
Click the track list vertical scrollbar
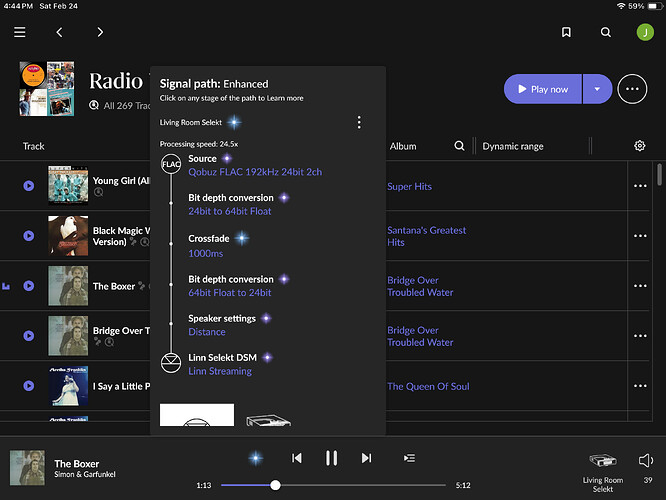coord(659,175)
